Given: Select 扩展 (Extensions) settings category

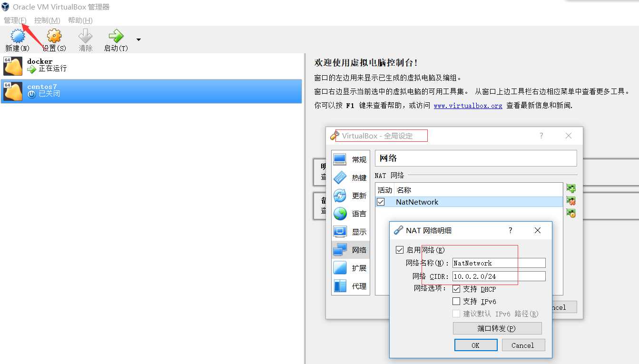Looking at the screenshot, I should tap(350, 268).
